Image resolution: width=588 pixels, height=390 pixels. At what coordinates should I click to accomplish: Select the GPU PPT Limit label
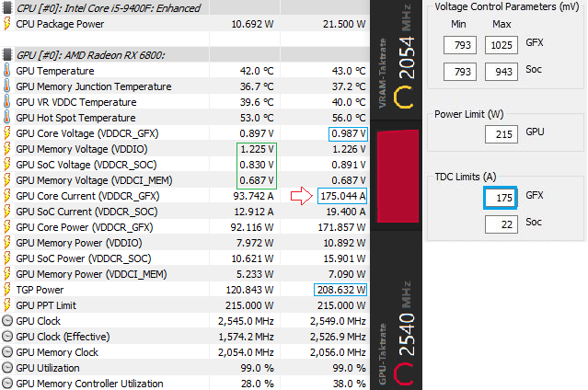tap(46, 305)
